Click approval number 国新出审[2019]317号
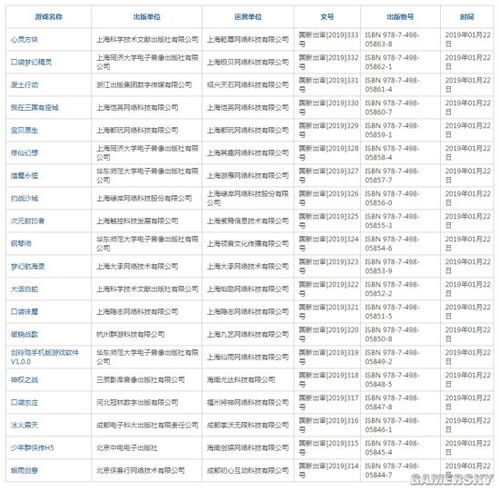This screenshot has height=490, width=499. 329,402
